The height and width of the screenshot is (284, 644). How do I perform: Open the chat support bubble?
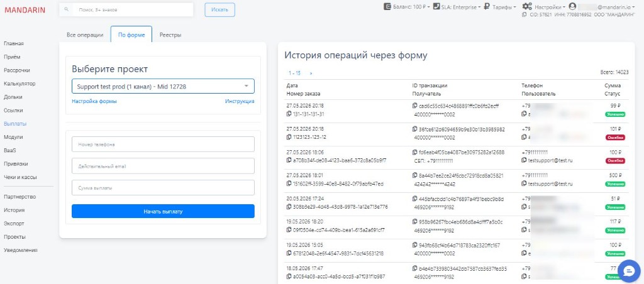[x=629, y=271]
